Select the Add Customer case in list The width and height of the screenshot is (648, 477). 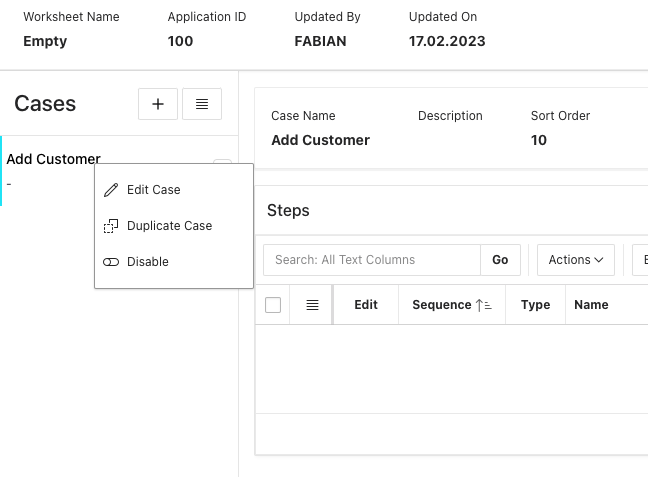pos(53,159)
